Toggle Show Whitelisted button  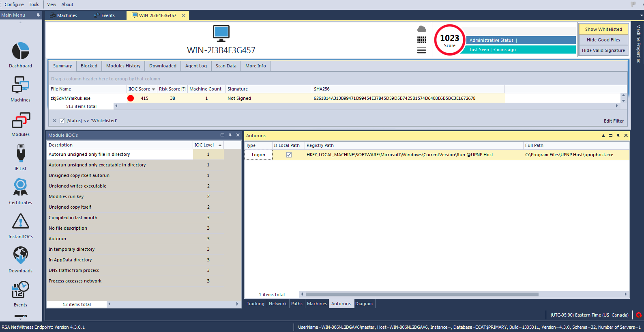pos(603,29)
